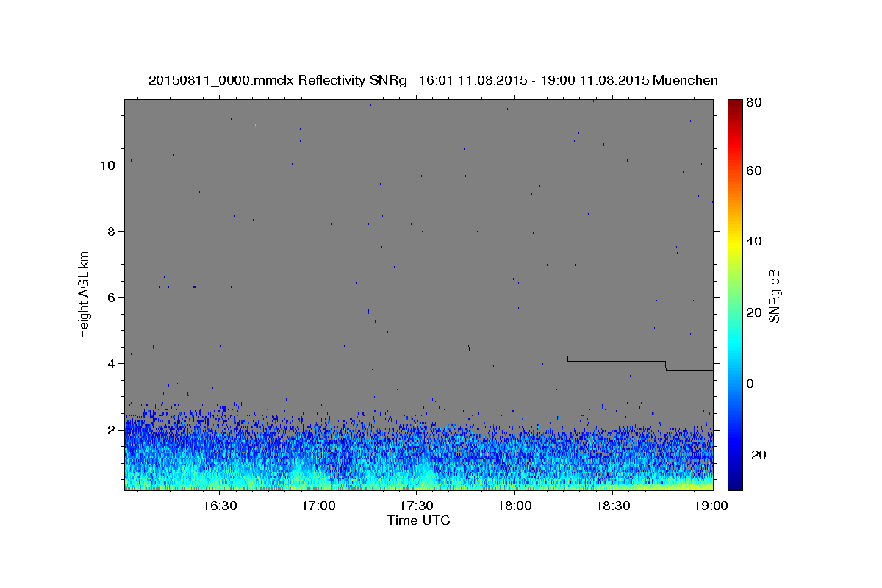This screenshot has width=882, height=588.
Task: Click the SNRg dB colorbar title
Action: tap(776, 295)
